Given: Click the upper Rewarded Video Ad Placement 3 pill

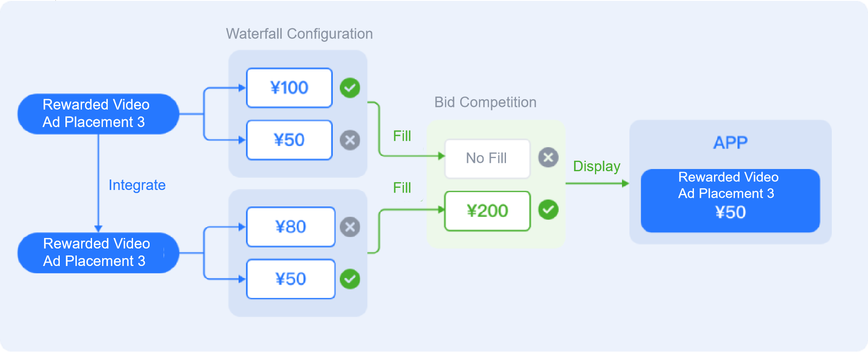Looking at the screenshot, I should tap(98, 114).
